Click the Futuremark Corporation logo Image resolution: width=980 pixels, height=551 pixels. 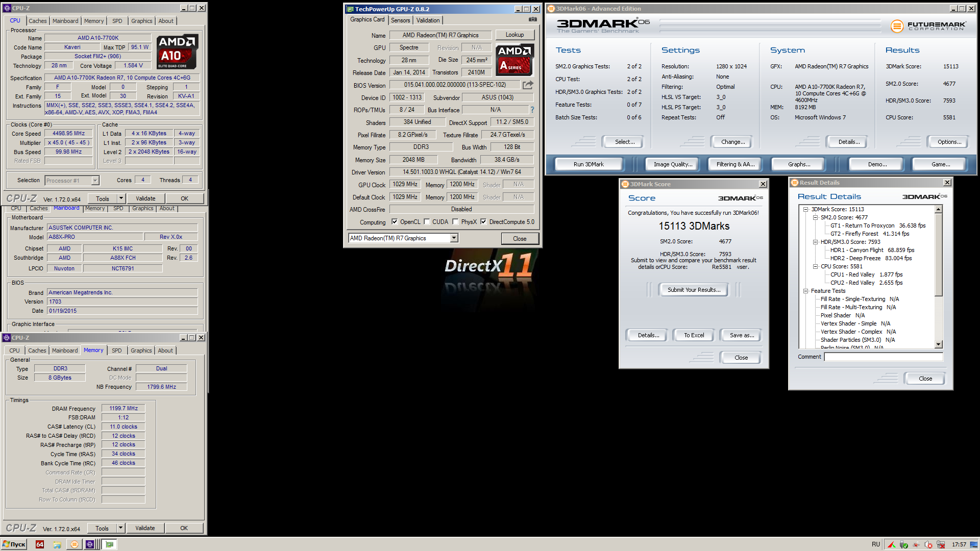[x=928, y=26]
